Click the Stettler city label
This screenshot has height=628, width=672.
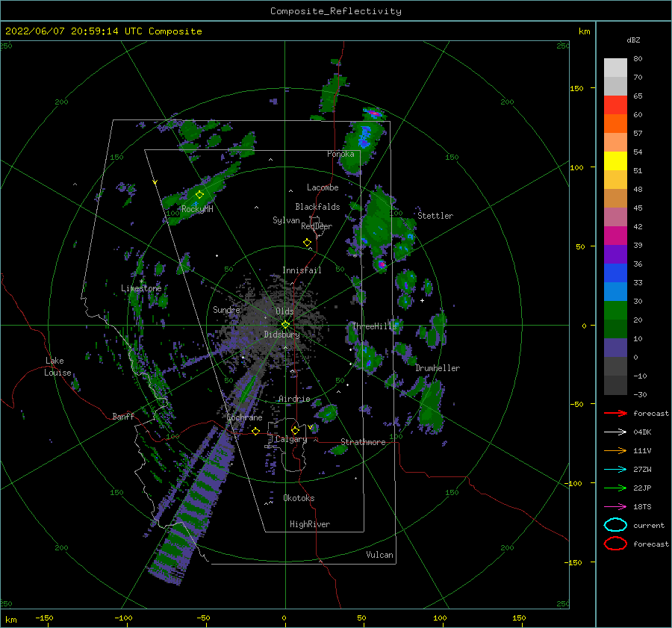coord(435,216)
